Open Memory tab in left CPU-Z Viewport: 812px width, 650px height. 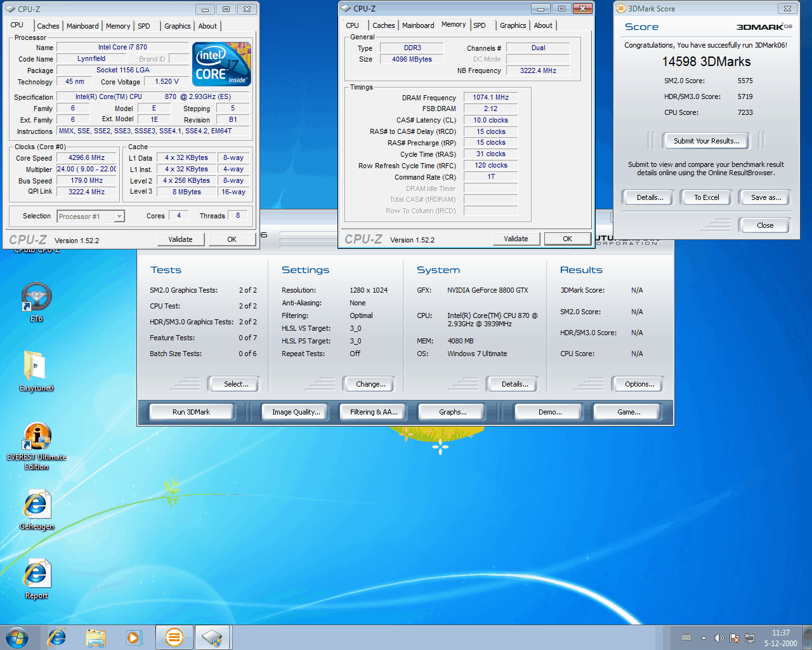[x=118, y=26]
